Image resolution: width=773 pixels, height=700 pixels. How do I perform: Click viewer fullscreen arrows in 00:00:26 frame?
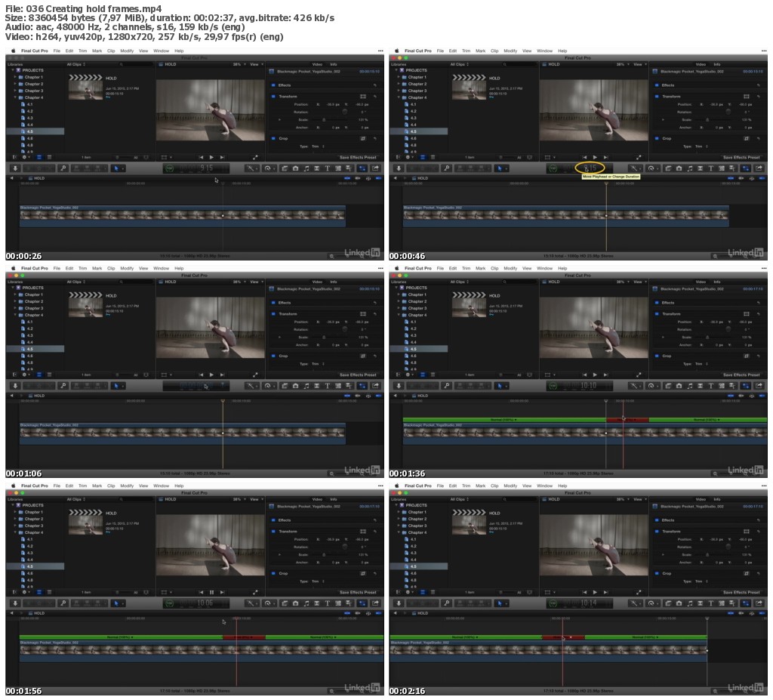coord(255,157)
